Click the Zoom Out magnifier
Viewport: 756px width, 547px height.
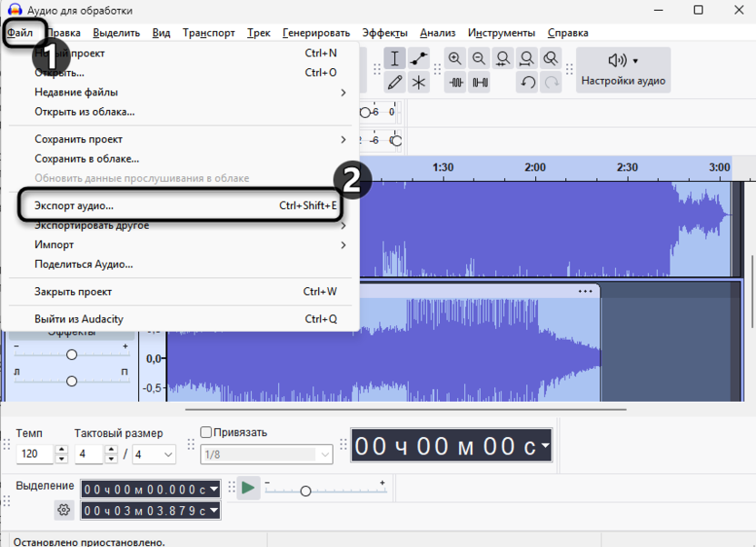pos(479,59)
